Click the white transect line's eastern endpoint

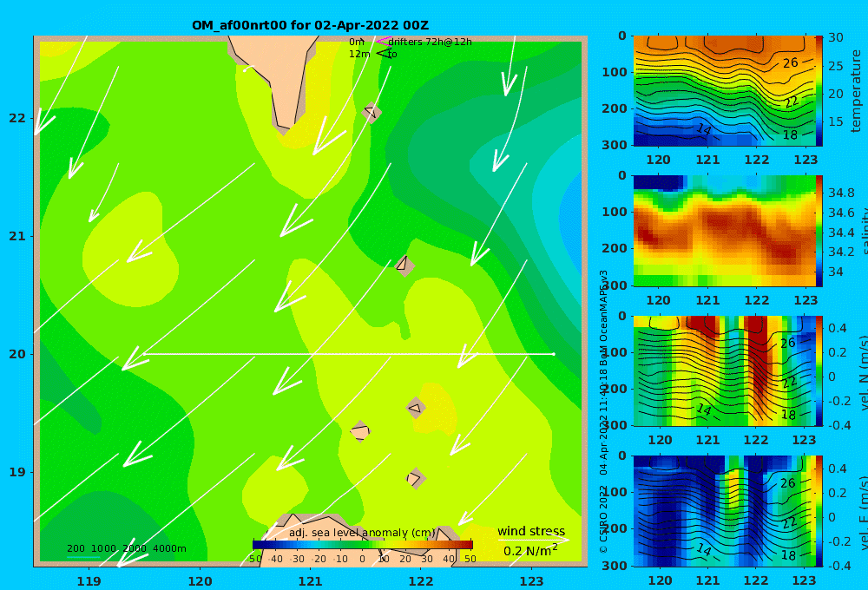click(554, 354)
